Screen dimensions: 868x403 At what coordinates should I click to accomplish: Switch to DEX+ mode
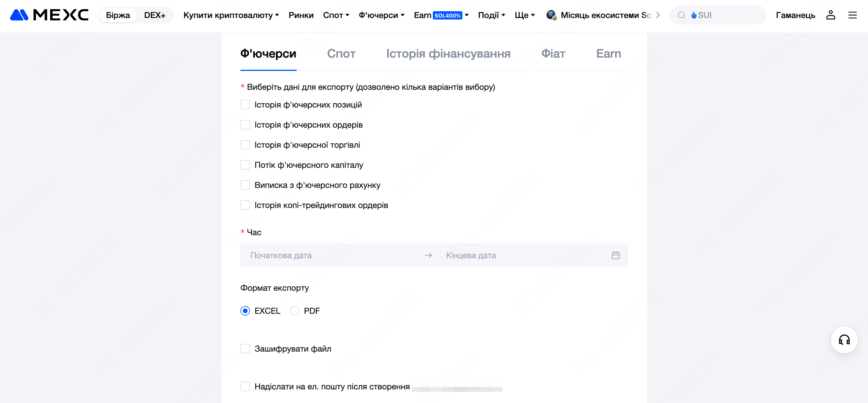point(155,15)
